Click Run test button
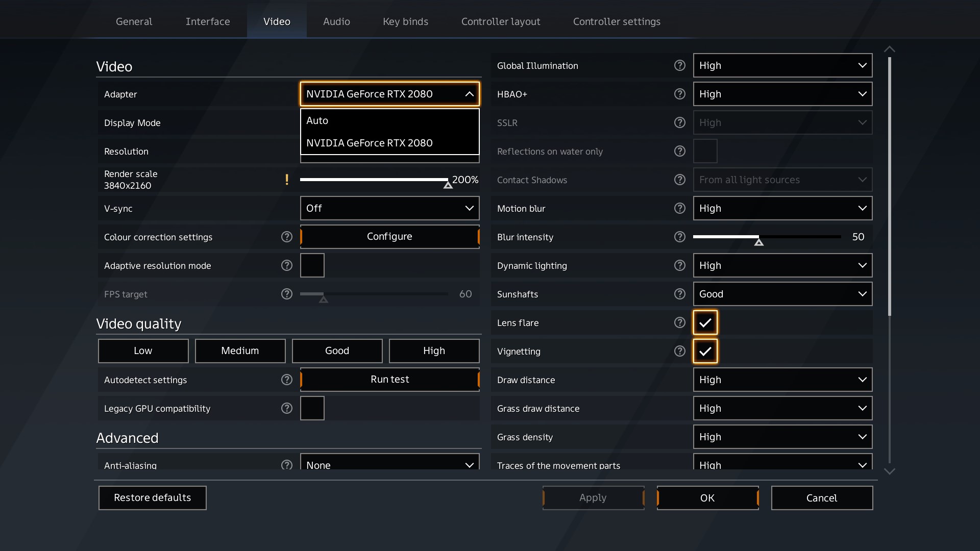980x551 pixels. click(390, 380)
